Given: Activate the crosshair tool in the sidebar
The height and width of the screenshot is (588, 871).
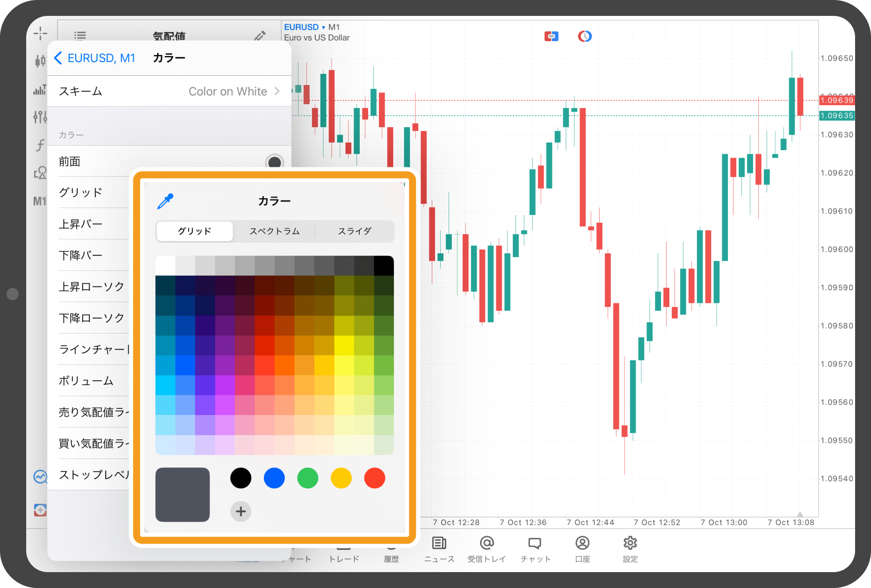Looking at the screenshot, I should click(x=40, y=33).
